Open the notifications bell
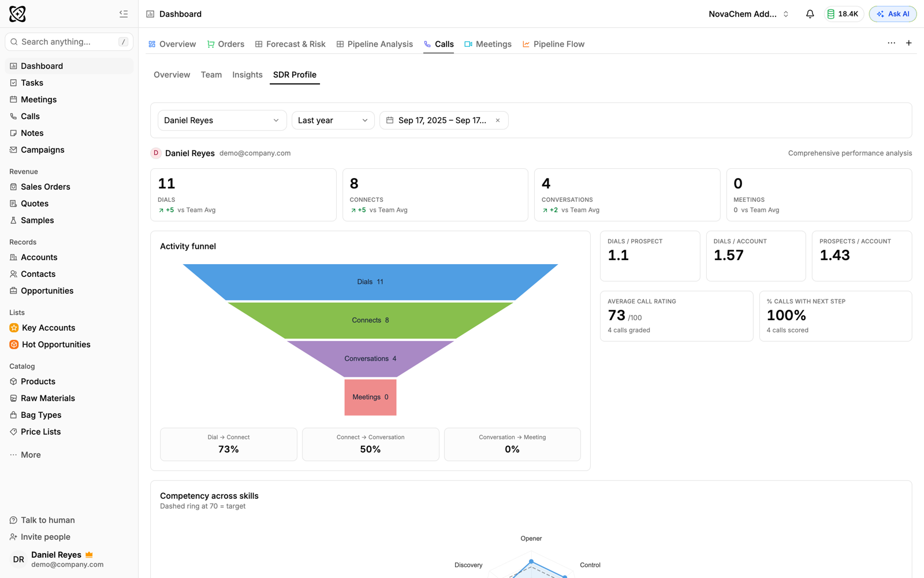Screen dimensions: 924x578 810,14
